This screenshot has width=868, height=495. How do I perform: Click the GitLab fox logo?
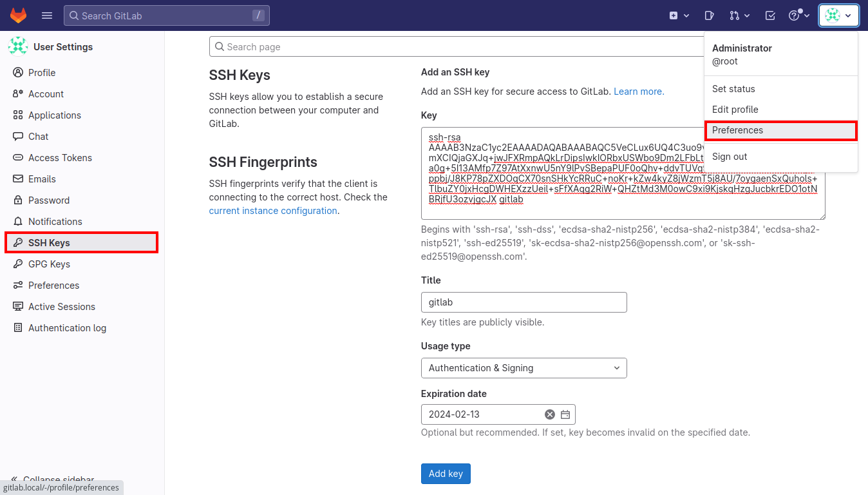pyautogui.click(x=18, y=15)
